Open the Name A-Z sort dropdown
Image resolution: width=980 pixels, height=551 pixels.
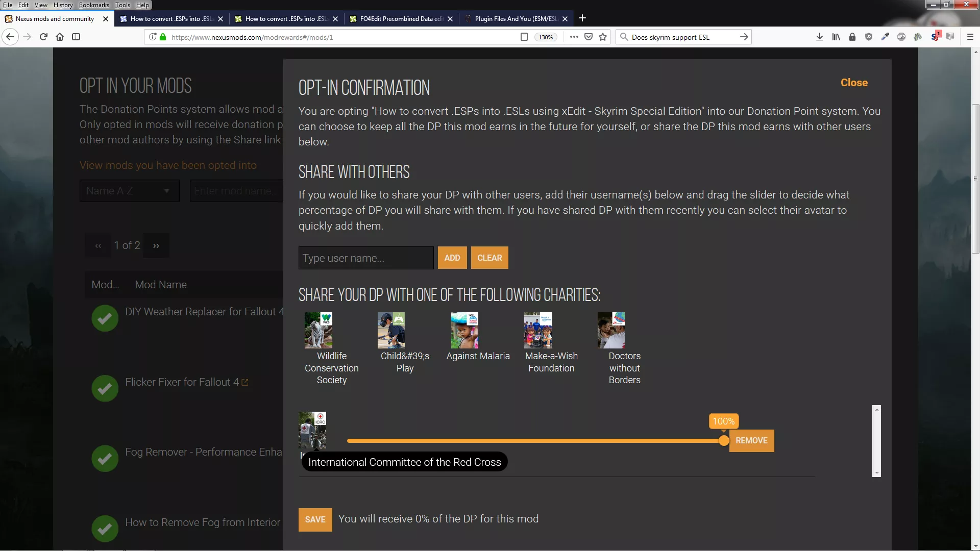[x=129, y=191]
